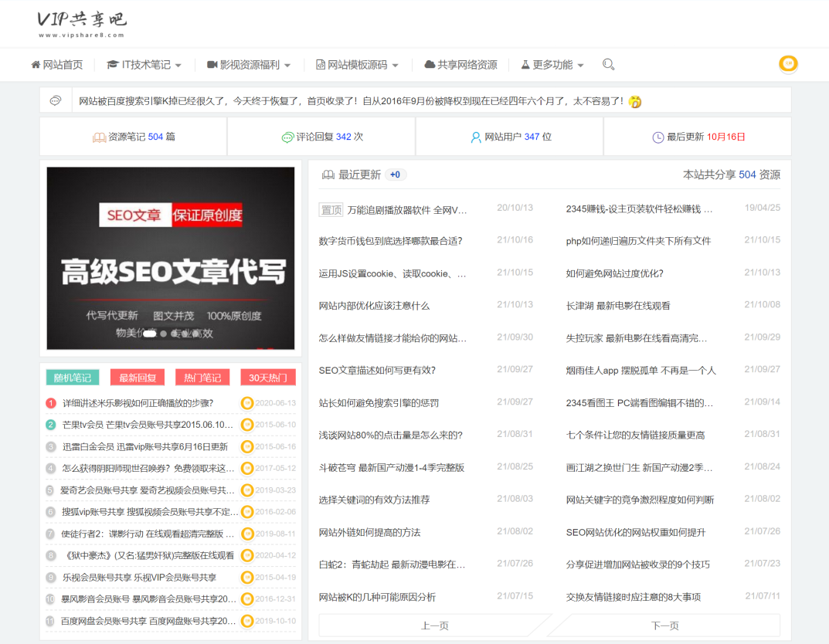829x644 pixels.
Task: Select the 30天热门 tab
Action: click(x=267, y=378)
